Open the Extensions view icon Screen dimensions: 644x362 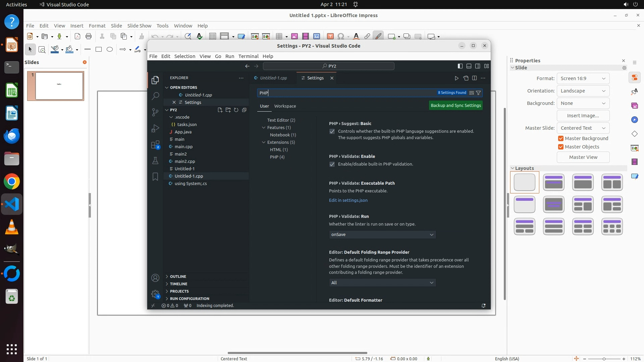(x=155, y=145)
